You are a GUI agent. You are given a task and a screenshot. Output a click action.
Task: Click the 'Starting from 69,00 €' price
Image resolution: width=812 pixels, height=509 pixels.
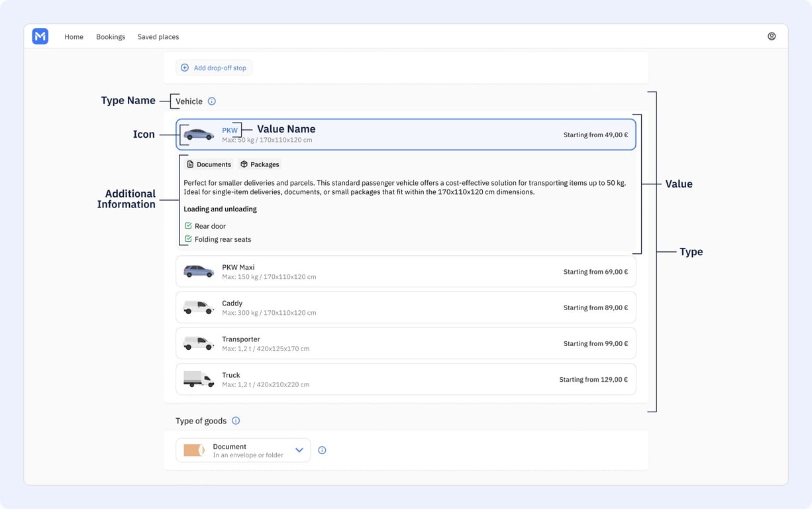pos(595,272)
